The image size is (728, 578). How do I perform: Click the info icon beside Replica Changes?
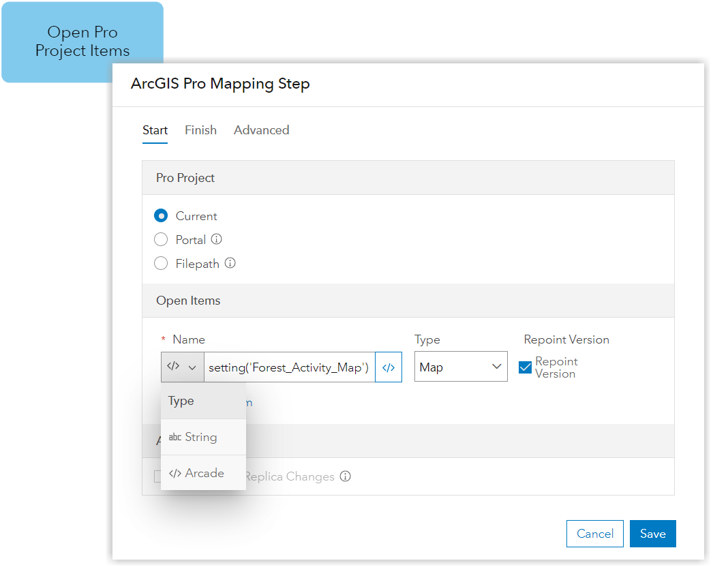click(x=346, y=476)
